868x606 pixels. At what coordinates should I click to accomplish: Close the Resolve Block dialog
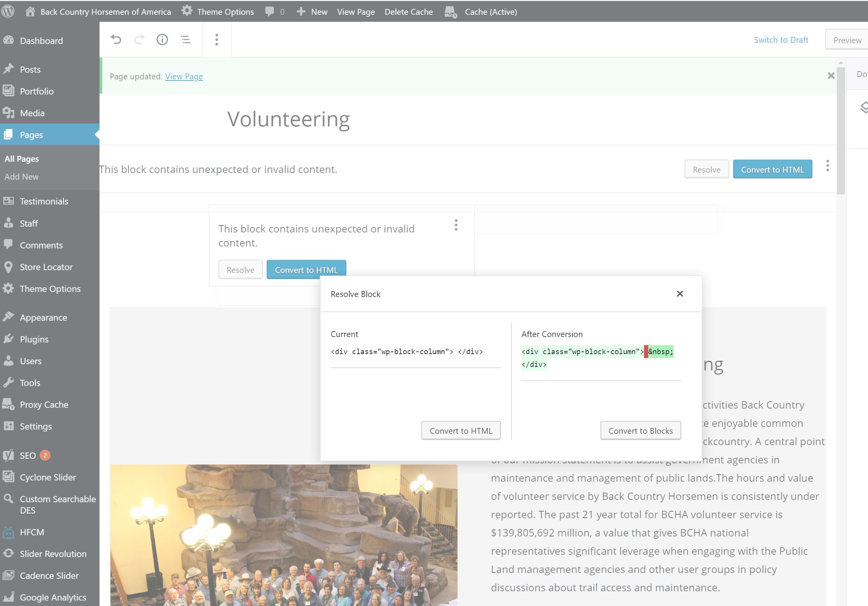[x=680, y=293]
